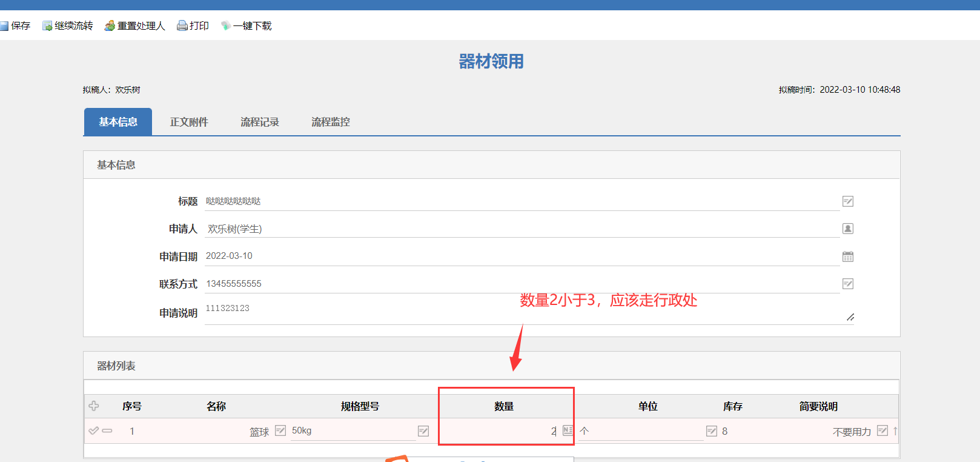Remove row 1 with the minus icon

coord(107,430)
